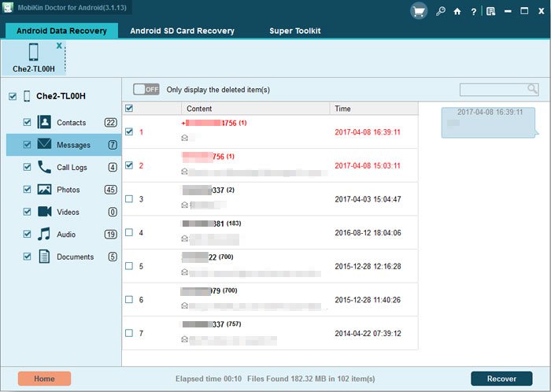551x392 pixels.
Task: Open the feedback notes icon in title bar
Action: [491, 12]
